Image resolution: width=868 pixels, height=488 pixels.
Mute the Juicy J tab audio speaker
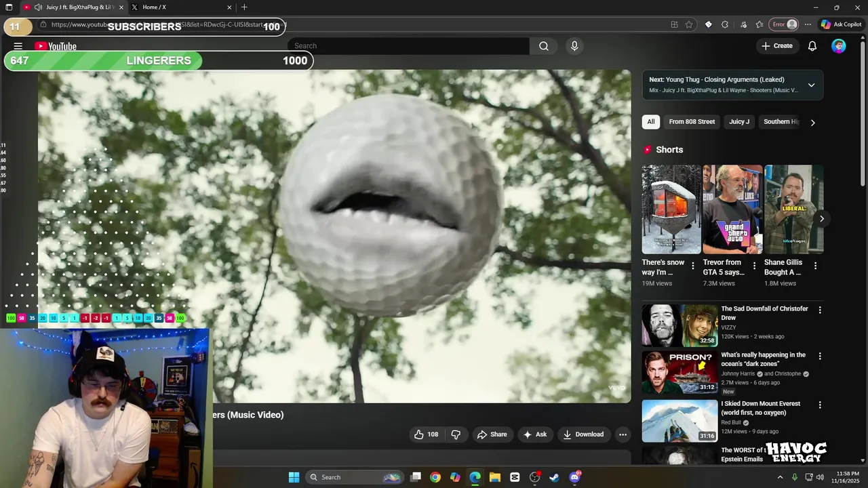38,7
